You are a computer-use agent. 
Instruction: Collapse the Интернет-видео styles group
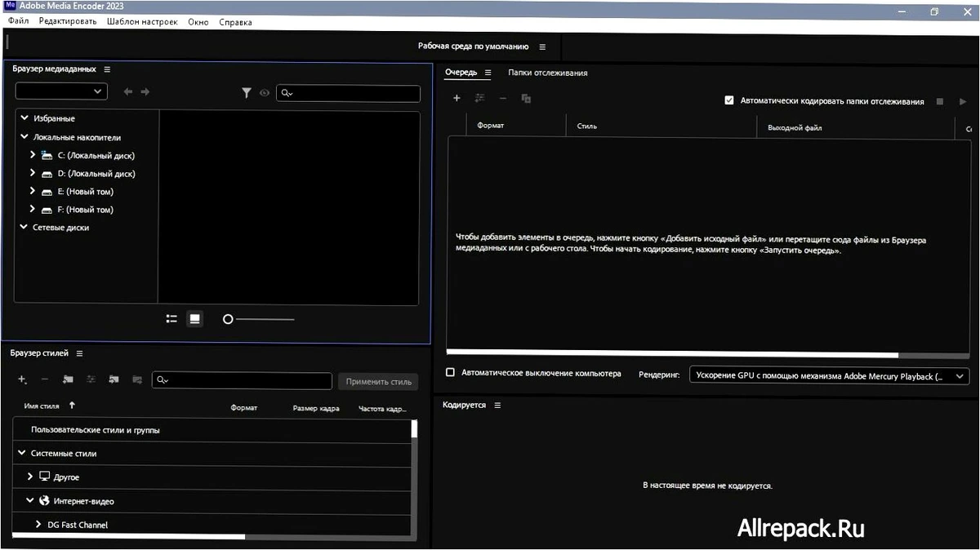click(x=30, y=500)
